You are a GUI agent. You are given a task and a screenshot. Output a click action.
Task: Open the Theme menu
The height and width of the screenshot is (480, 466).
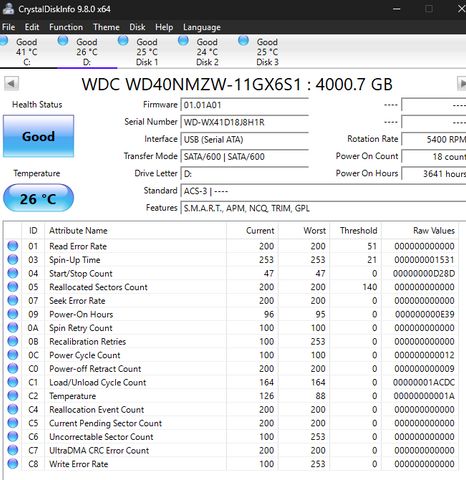click(x=106, y=27)
